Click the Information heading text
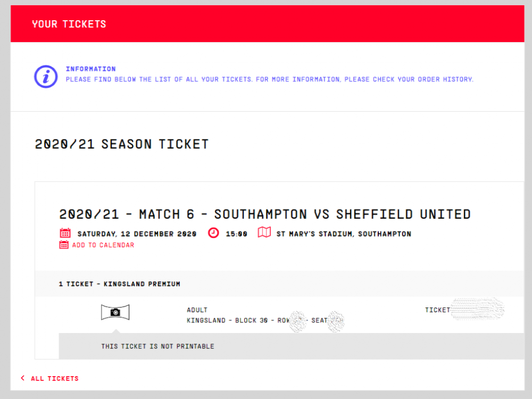This screenshot has height=399, width=532. pos(90,69)
